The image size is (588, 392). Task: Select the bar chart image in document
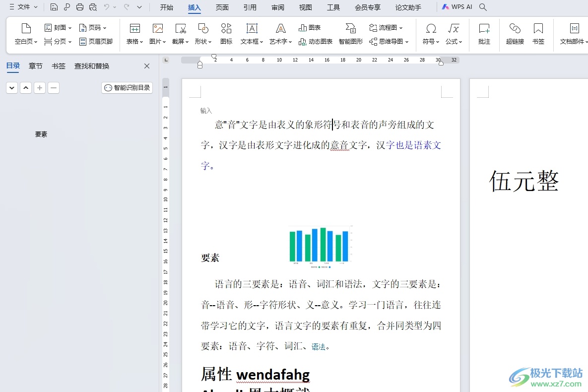point(321,247)
